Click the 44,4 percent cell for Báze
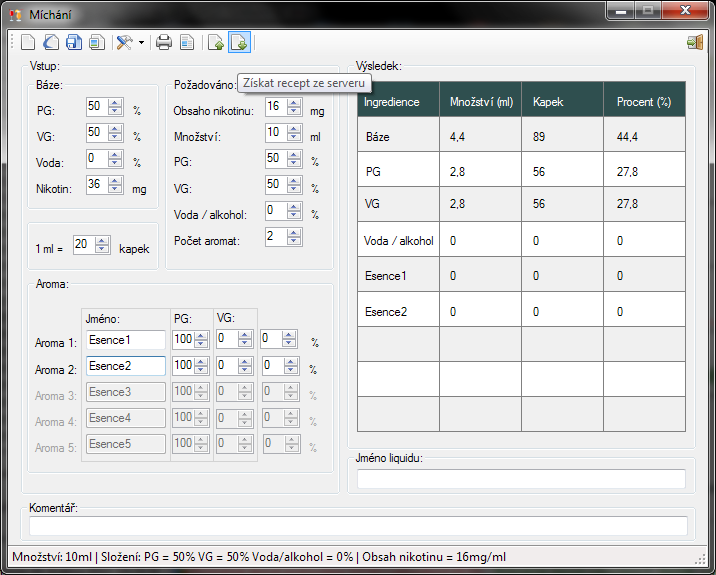Screen dimensions: 716x575 [644, 135]
